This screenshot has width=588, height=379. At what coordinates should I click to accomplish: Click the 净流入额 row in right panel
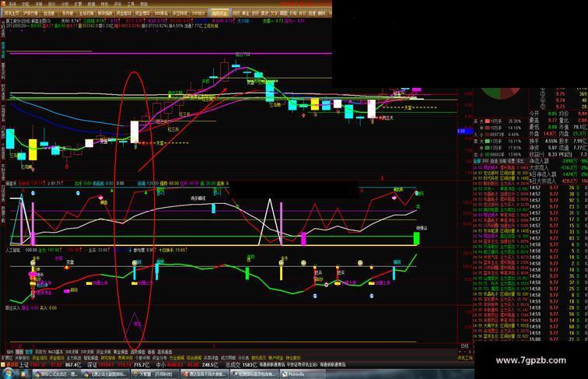pyautogui.click(x=558, y=161)
